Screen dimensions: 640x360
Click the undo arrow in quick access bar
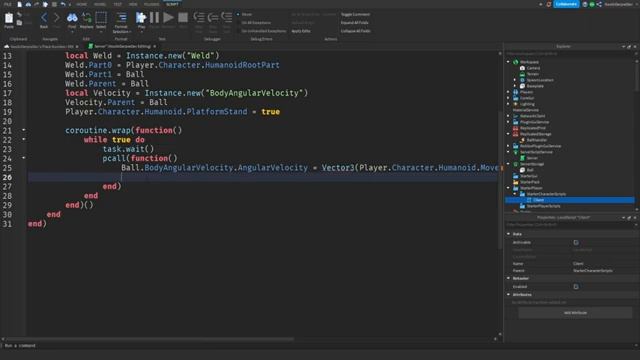tap(63, 4)
